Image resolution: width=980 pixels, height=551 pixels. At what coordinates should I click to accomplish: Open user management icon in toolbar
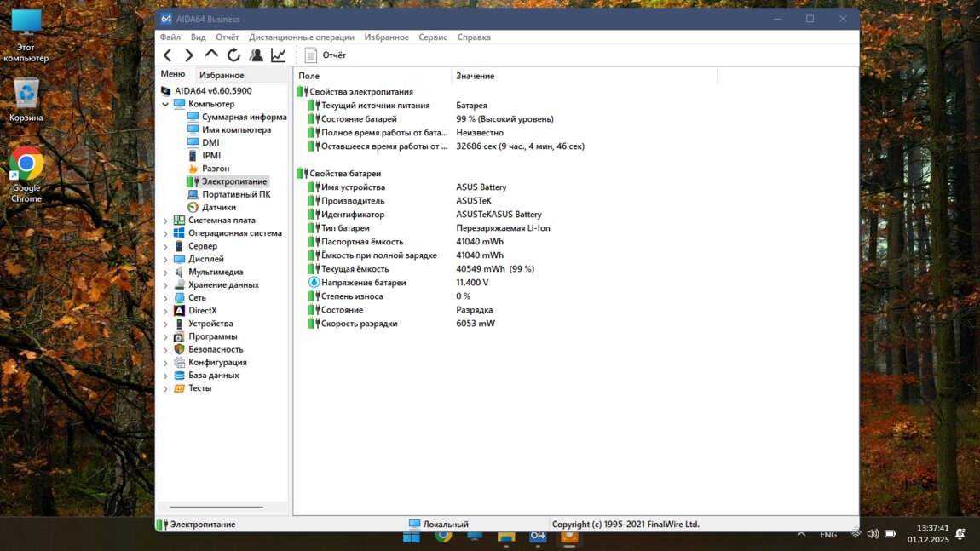pyautogui.click(x=256, y=55)
